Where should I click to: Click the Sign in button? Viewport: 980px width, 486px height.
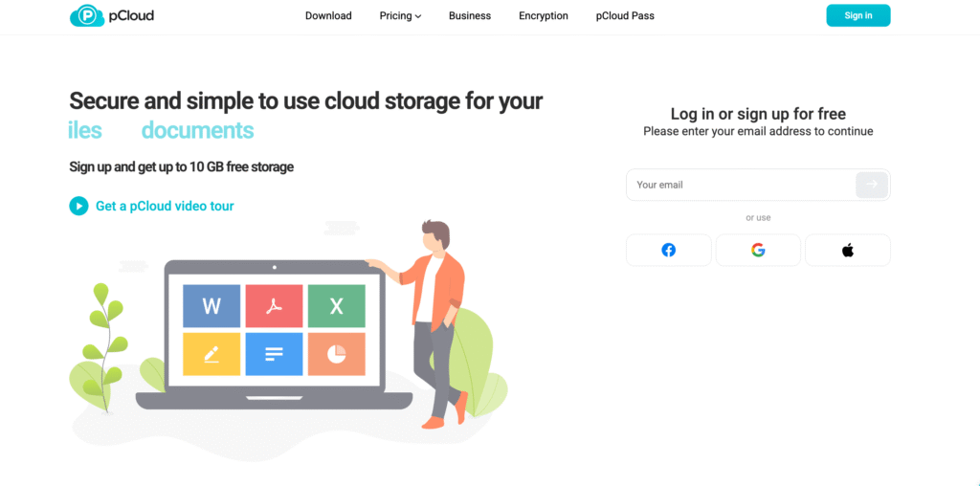pos(858,15)
